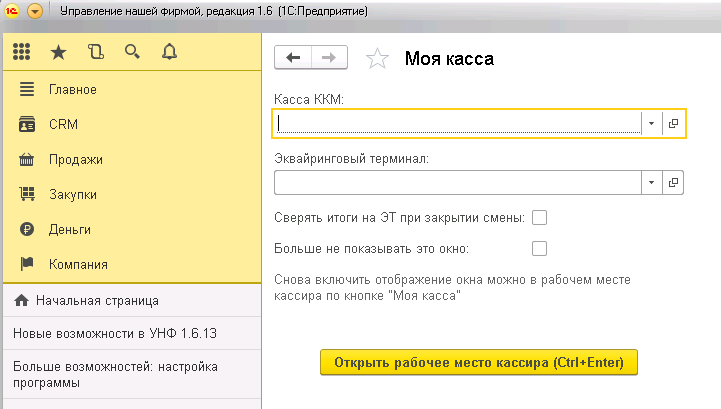The image size is (721, 409).
Task: Click the Эквайринговый терминал: label
Action: (x=351, y=159)
